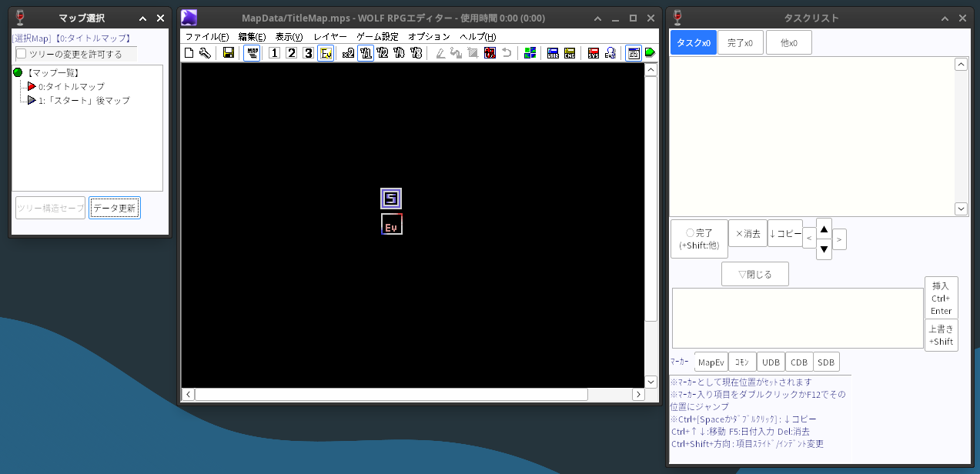This screenshot has height=474, width=980.
Task: Click the ×消去 button
Action: pyautogui.click(x=748, y=234)
